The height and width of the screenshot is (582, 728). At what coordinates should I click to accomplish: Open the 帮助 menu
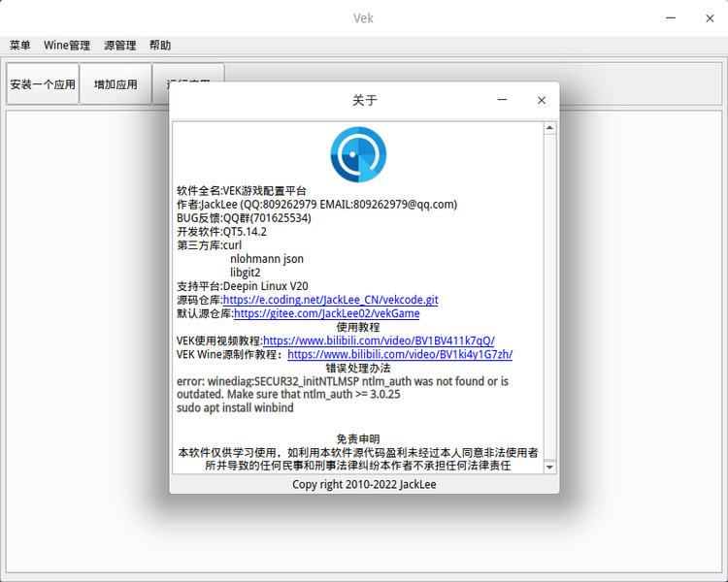click(160, 46)
